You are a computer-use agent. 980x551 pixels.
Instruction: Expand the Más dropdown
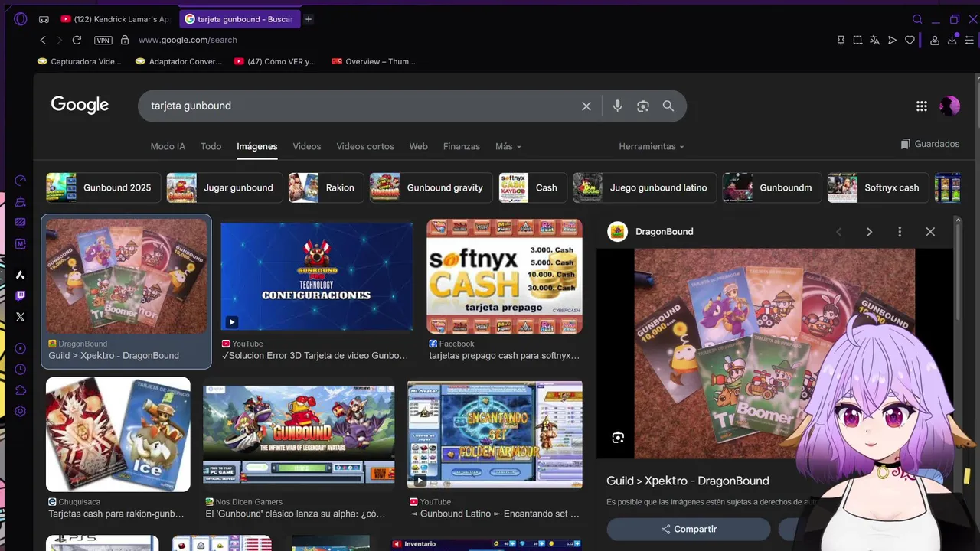[x=508, y=146]
